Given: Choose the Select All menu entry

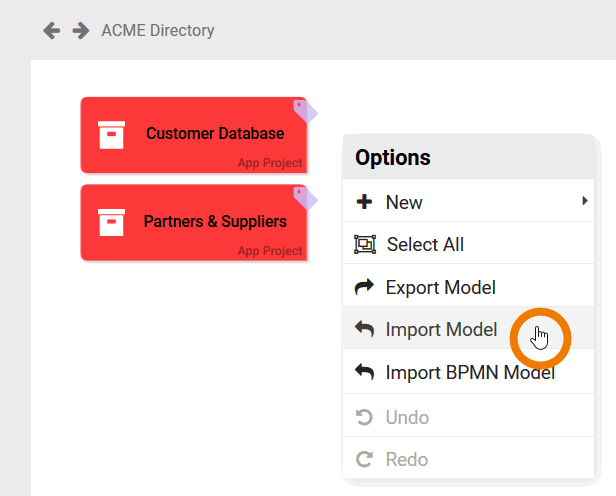Looking at the screenshot, I should pos(425,245).
